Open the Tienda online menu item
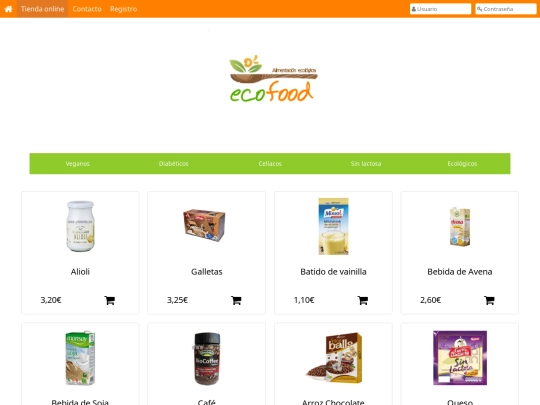This screenshot has width=540, height=405. pyautogui.click(x=42, y=9)
